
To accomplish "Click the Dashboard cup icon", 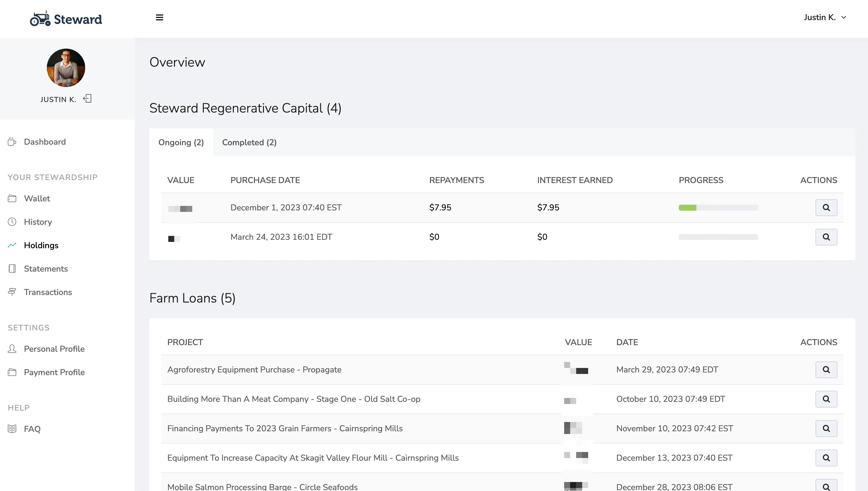I will coord(12,142).
